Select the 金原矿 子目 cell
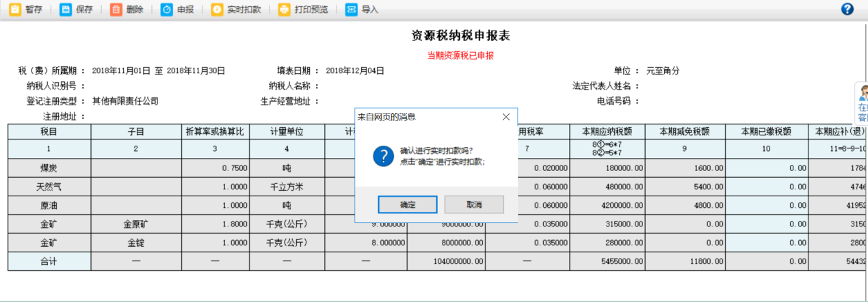 click(135, 224)
